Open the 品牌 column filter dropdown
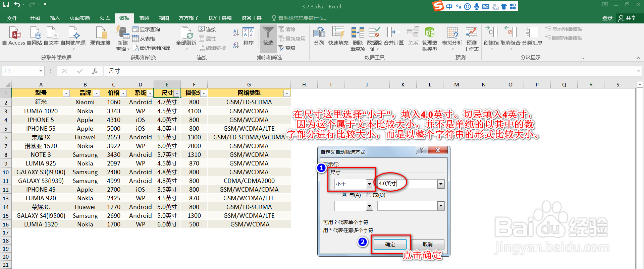The width and height of the screenshot is (644, 269). (x=96, y=93)
